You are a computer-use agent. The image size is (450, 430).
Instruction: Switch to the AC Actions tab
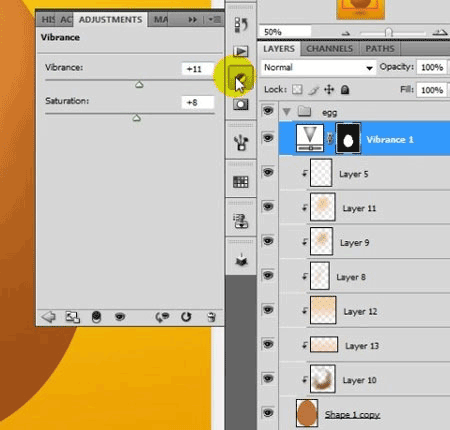(66, 20)
